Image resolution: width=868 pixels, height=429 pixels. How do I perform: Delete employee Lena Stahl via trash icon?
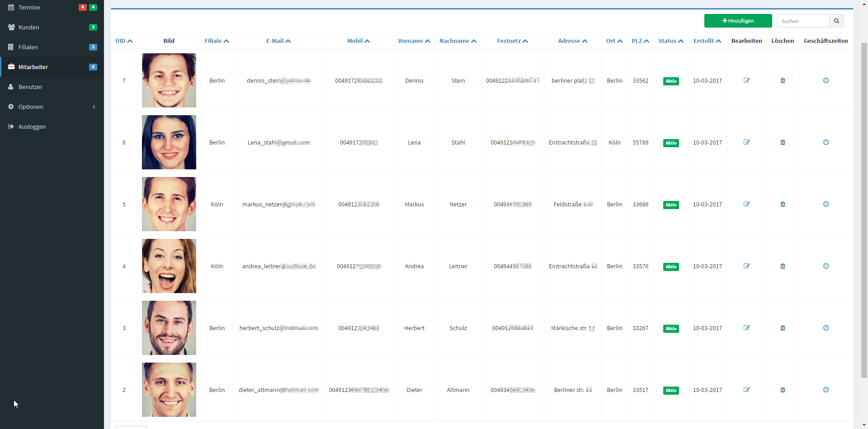pos(783,142)
